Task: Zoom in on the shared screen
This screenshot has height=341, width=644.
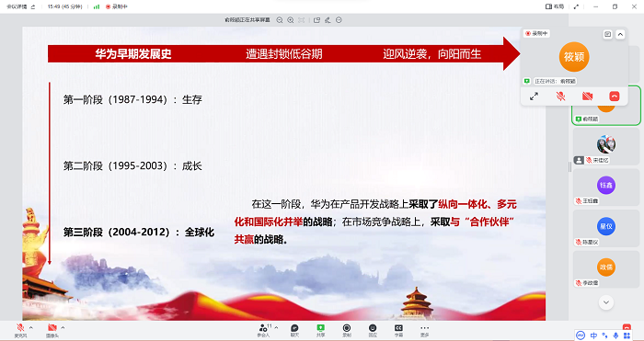Action: 291,19
